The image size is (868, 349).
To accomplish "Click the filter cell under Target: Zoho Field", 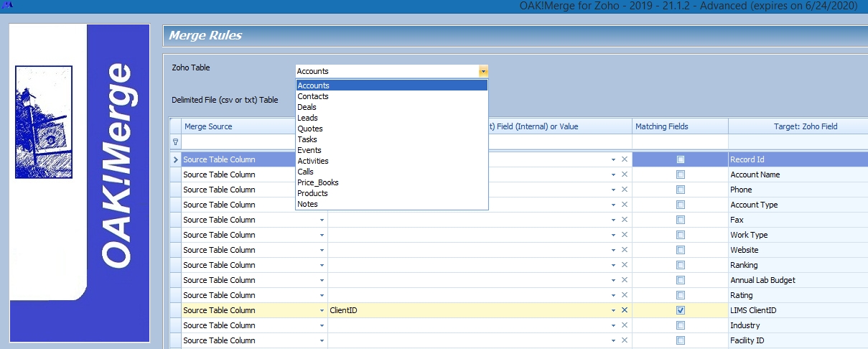I will 798,142.
